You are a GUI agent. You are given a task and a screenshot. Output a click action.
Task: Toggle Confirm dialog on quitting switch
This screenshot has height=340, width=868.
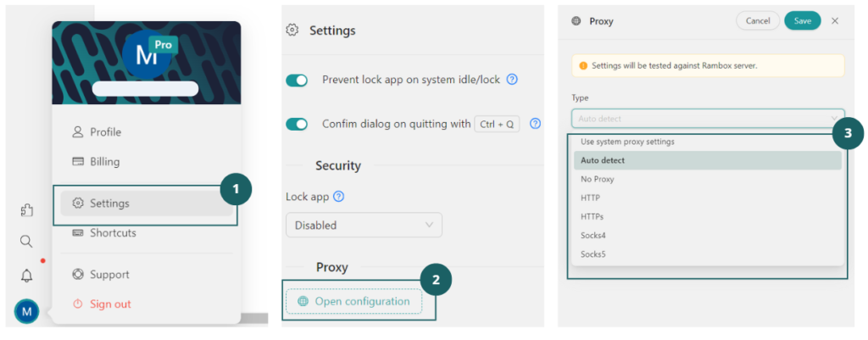coord(297,125)
